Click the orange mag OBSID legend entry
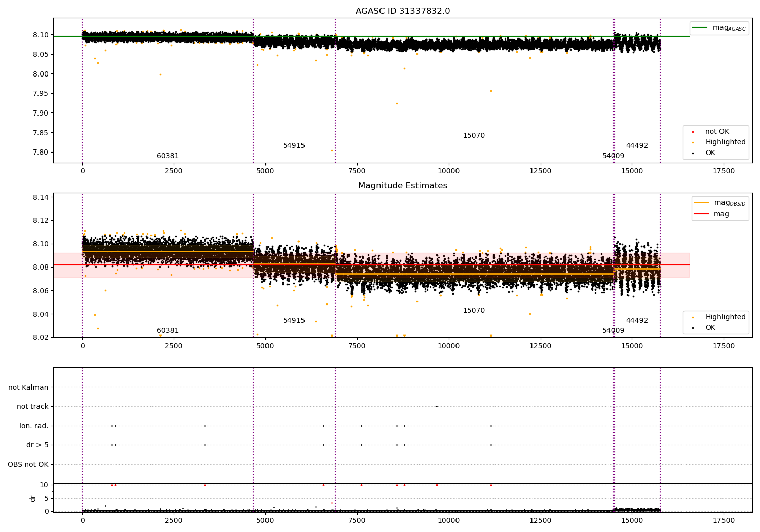 719,203
